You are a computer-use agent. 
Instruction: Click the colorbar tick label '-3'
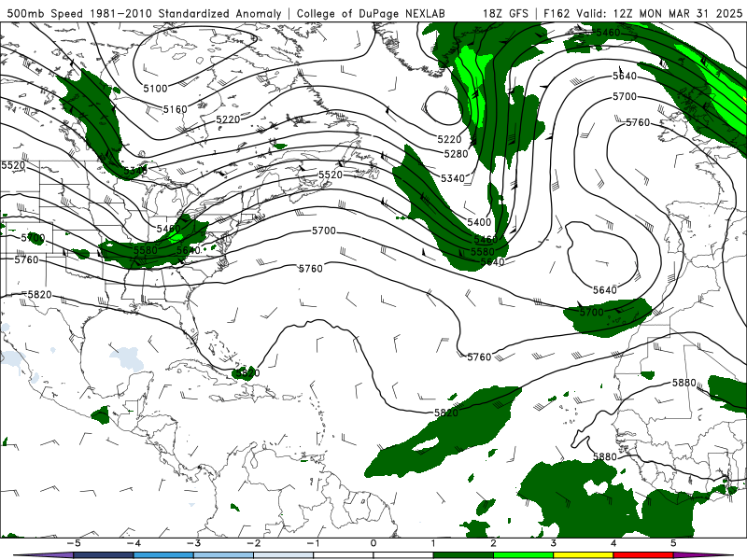point(193,543)
